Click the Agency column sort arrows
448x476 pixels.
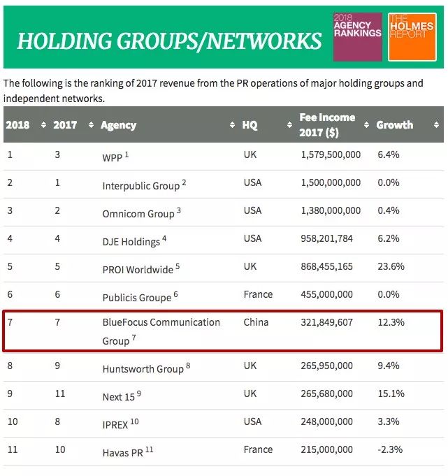pyautogui.click(x=232, y=124)
